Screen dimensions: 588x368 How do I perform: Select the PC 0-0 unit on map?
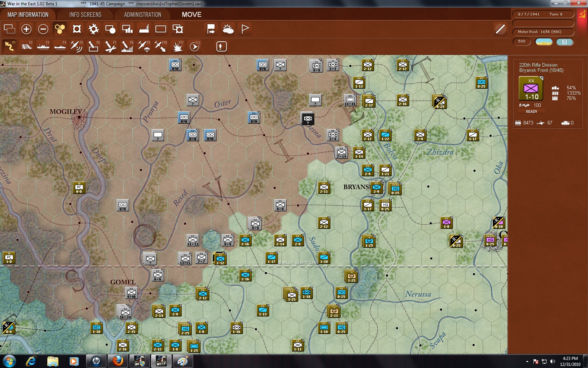click(79, 188)
